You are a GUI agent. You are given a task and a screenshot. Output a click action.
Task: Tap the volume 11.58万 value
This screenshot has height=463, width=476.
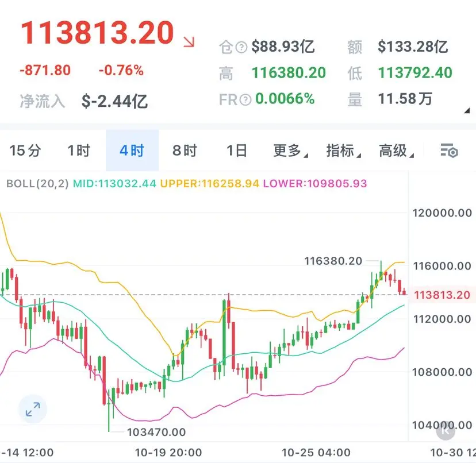405,99
